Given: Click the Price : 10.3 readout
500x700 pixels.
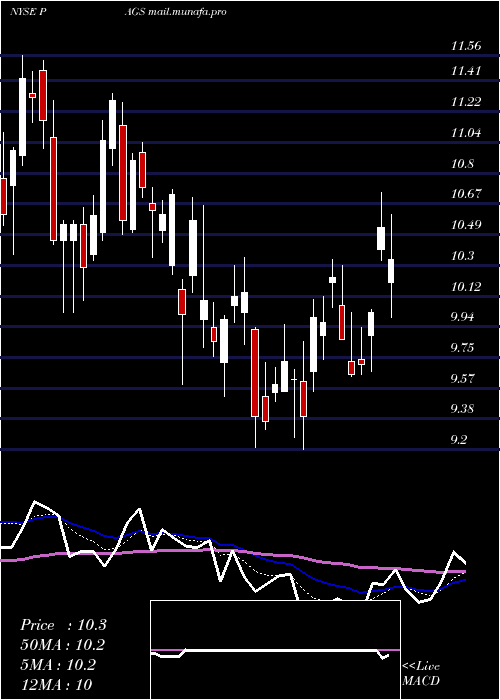Looking at the screenshot, I should [63, 625].
